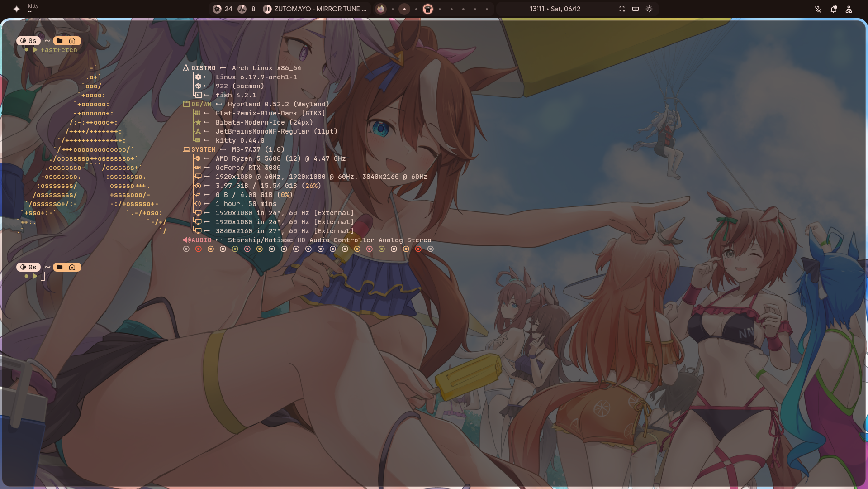Click the network topology icon at top right
868x489 pixels.
849,9
